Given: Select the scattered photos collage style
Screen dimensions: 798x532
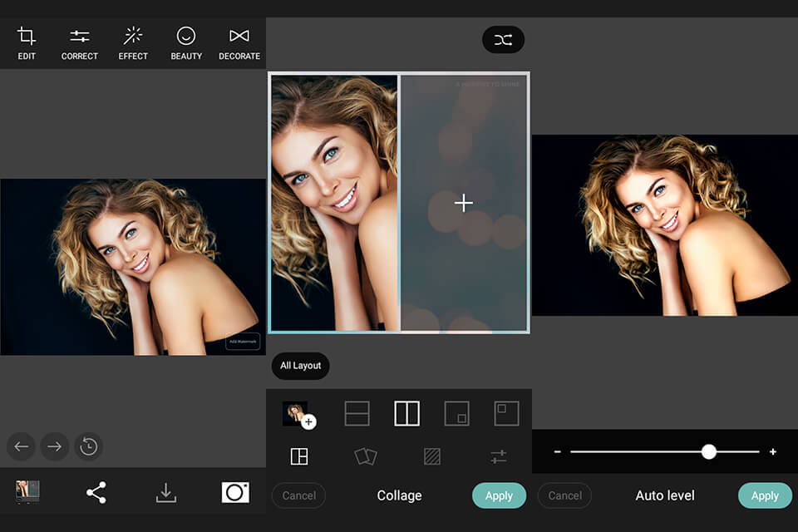Looking at the screenshot, I should [x=365, y=456].
